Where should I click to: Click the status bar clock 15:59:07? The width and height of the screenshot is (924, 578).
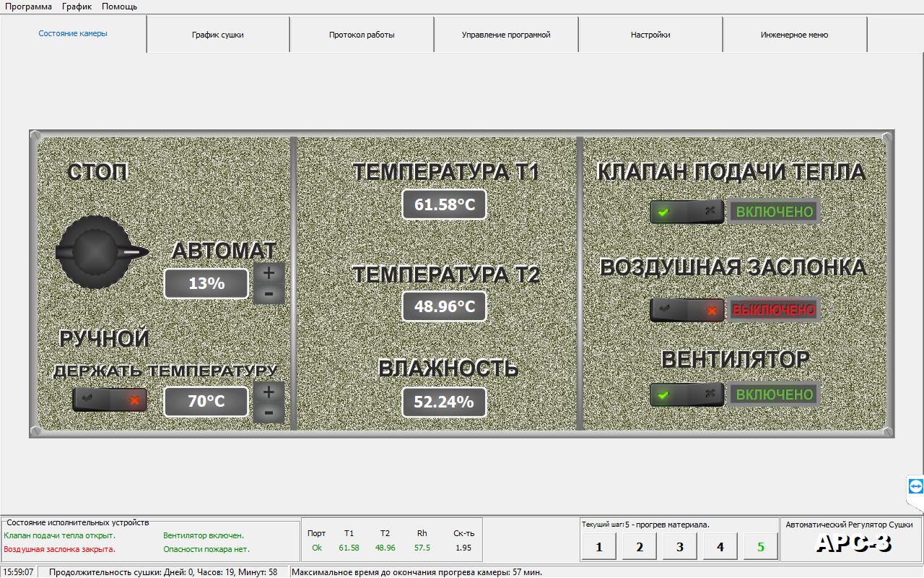(18, 571)
